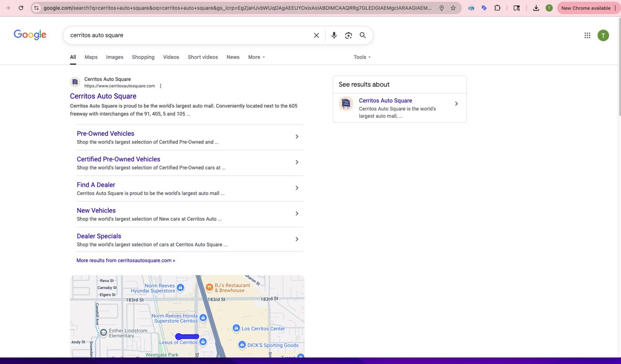The height and width of the screenshot is (364, 621).
Task: Open the Cerritos Auto Square result title
Action: tap(103, 96)
